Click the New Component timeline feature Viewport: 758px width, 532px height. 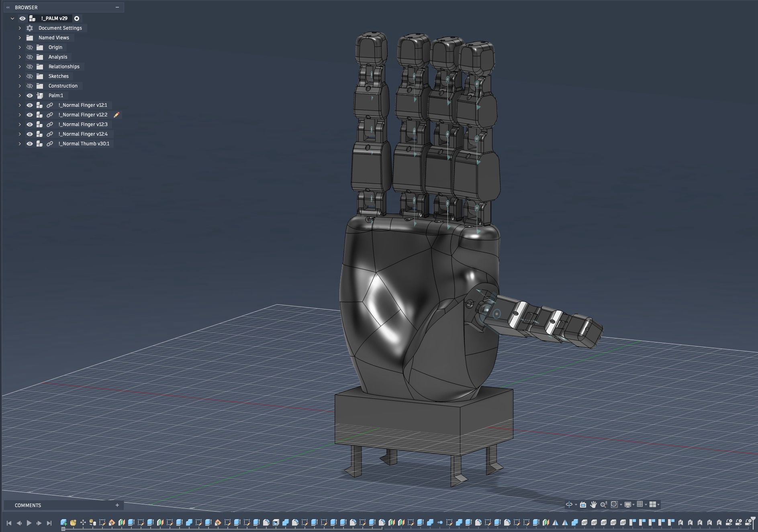click(x=63, y=522)
